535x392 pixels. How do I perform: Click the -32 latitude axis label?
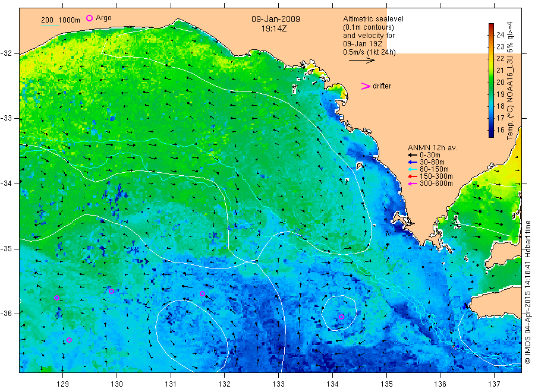(x=6, y=53)
